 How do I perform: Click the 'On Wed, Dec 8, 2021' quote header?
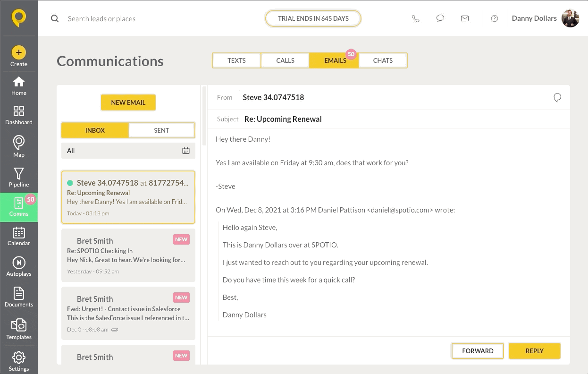tap(335, 210)
